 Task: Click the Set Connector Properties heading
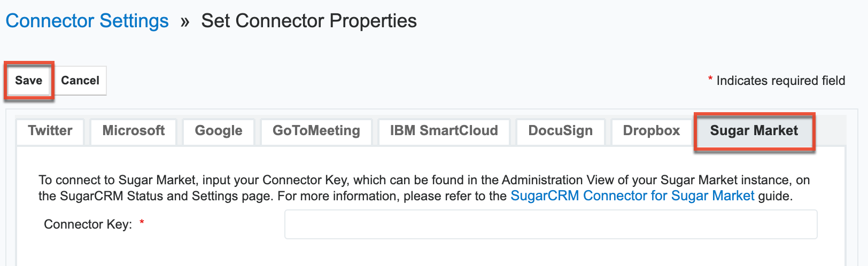tap(309, 21)
